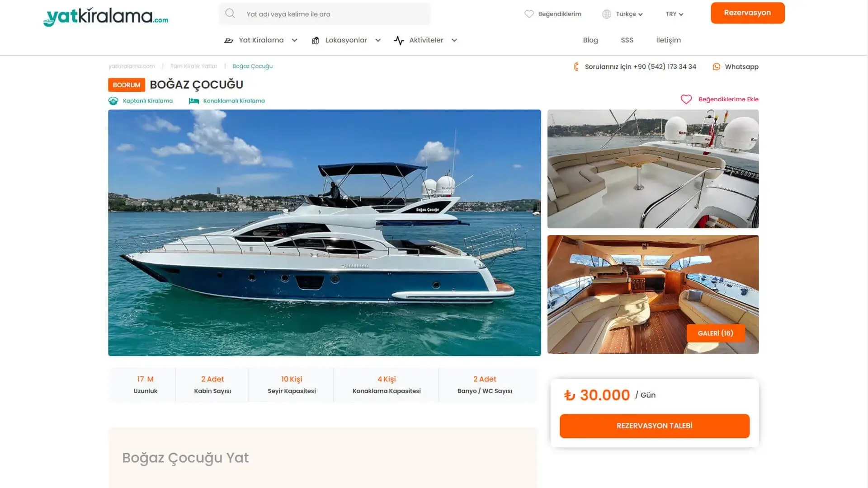Go to the İletişim page

coord(668,40)
